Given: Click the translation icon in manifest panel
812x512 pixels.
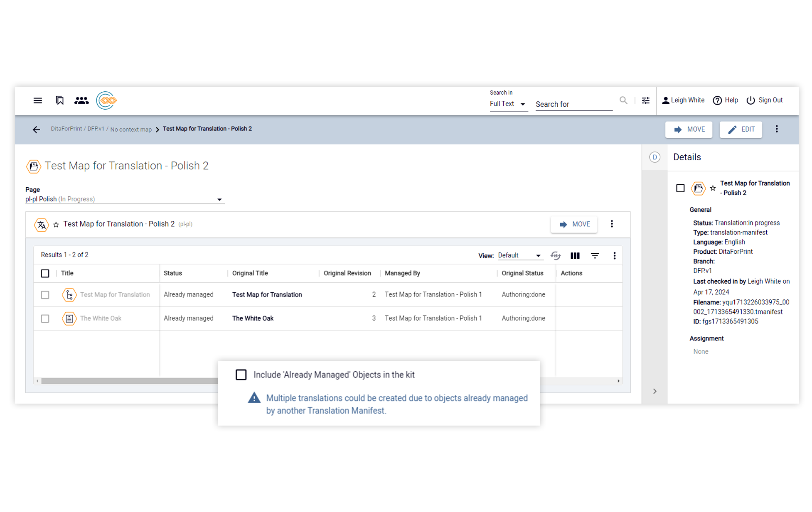Looking at the screenshot, I should pos(42,225).
